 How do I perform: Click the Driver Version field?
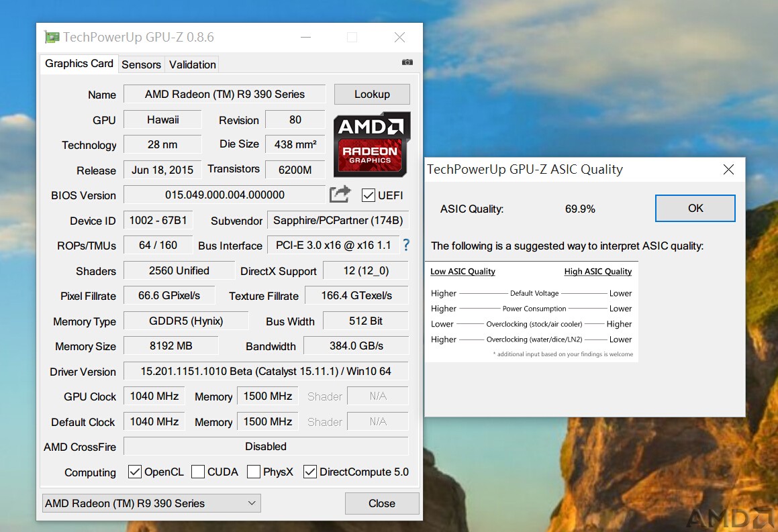click(266, 371)
